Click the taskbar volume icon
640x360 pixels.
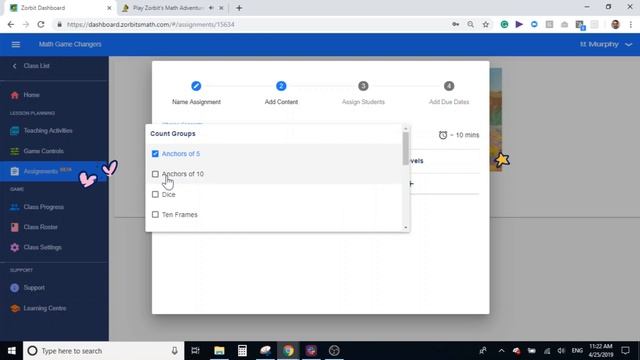click(561, 351)
